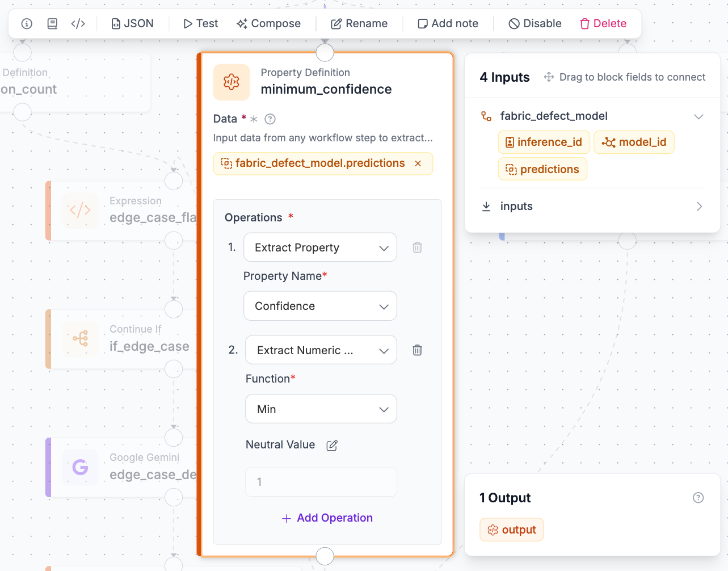Open the Extract Property operation dropdown
Image resolution: width=728 pixels, height=571 pixels.
pos(320,247)
